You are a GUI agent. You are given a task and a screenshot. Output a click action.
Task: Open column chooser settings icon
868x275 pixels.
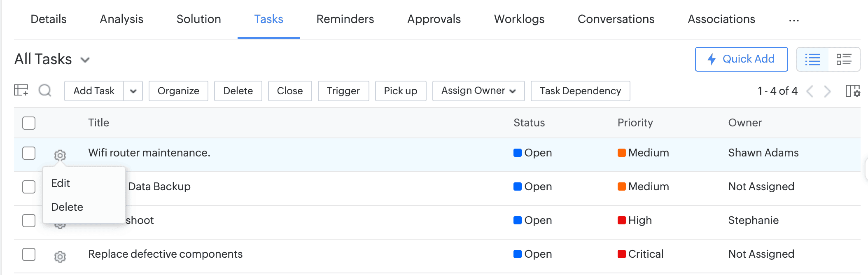pyautogui.click(x=852, y=91)
